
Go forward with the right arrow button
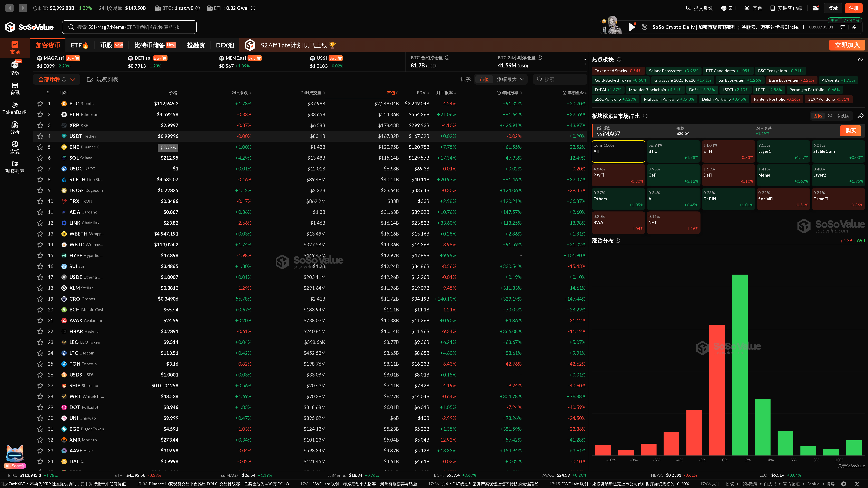(23, 8)
